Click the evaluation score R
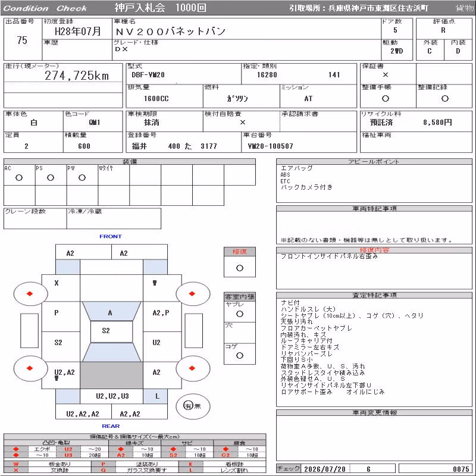 (443, 30)
